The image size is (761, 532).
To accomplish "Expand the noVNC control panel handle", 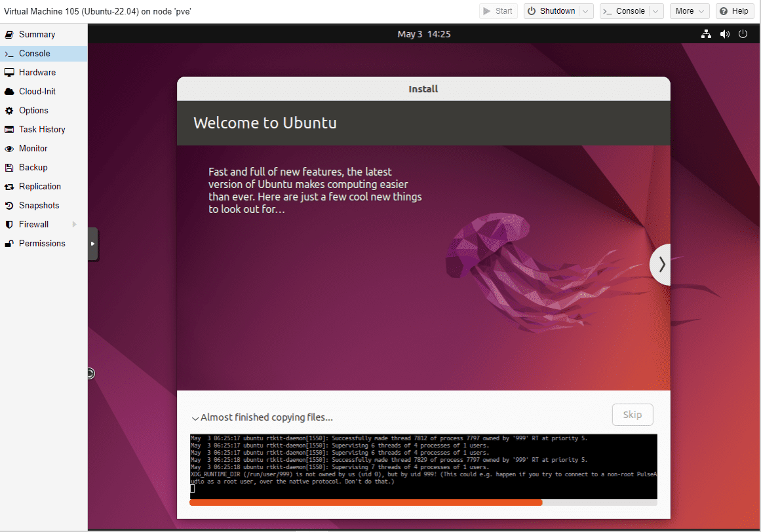I will pyautogui.click(x=92, y=244).
